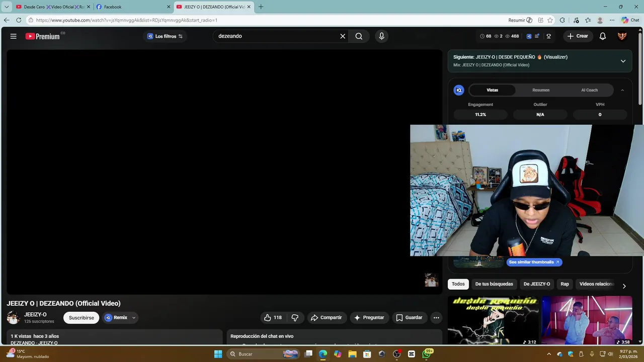Click See similar thumbnails link
The image size is (644, 362).
(534, 262)
